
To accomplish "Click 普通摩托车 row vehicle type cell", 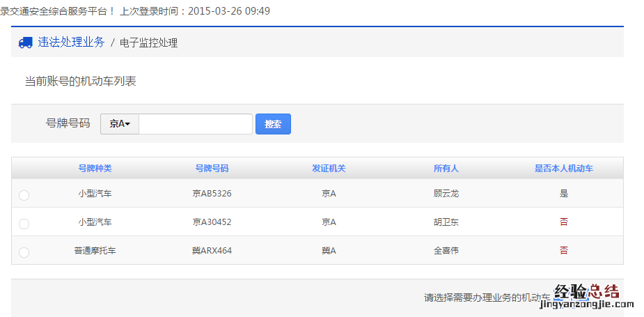I will (95, 251).
